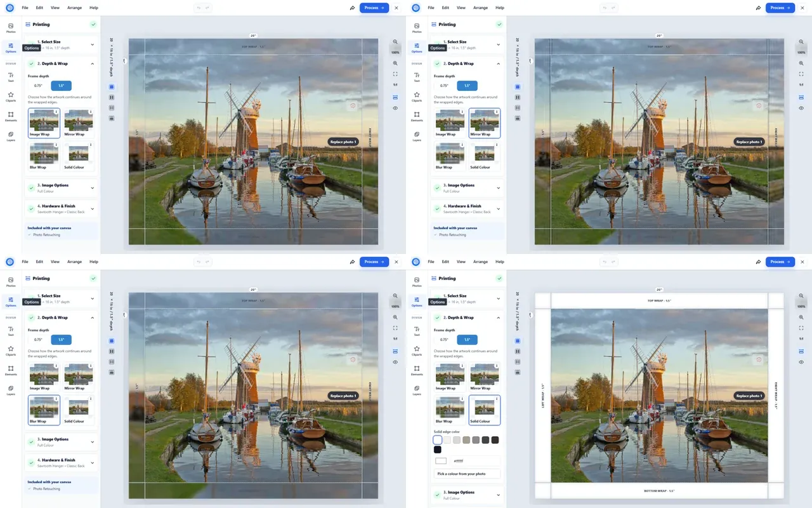Click app logo in bottom-left window
812x508 pixels.
click(x=10, y=262)
